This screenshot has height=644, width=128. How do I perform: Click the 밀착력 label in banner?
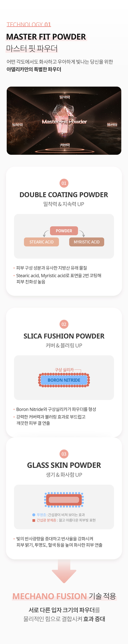[x=18, y=125]
